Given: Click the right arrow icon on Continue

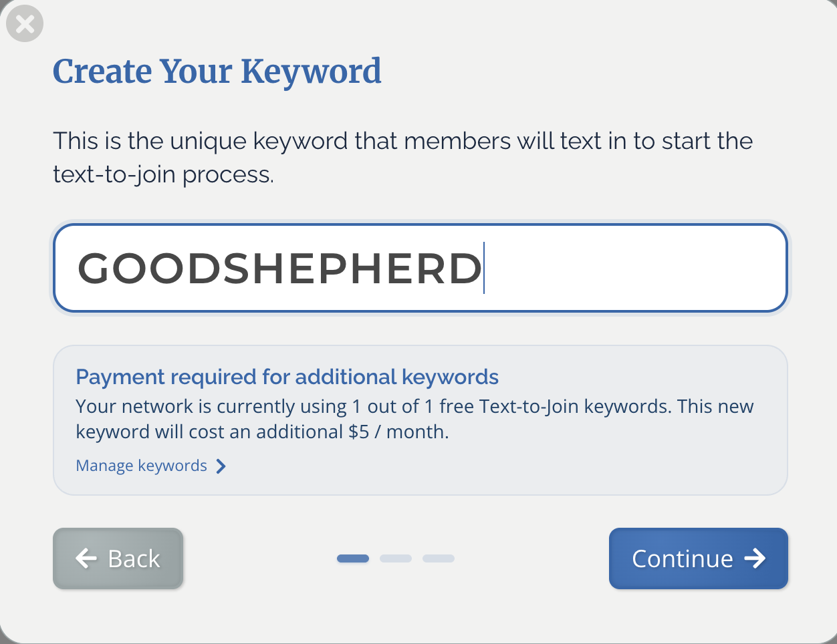Looking at the screenshot, I should (x=755, y=558).
